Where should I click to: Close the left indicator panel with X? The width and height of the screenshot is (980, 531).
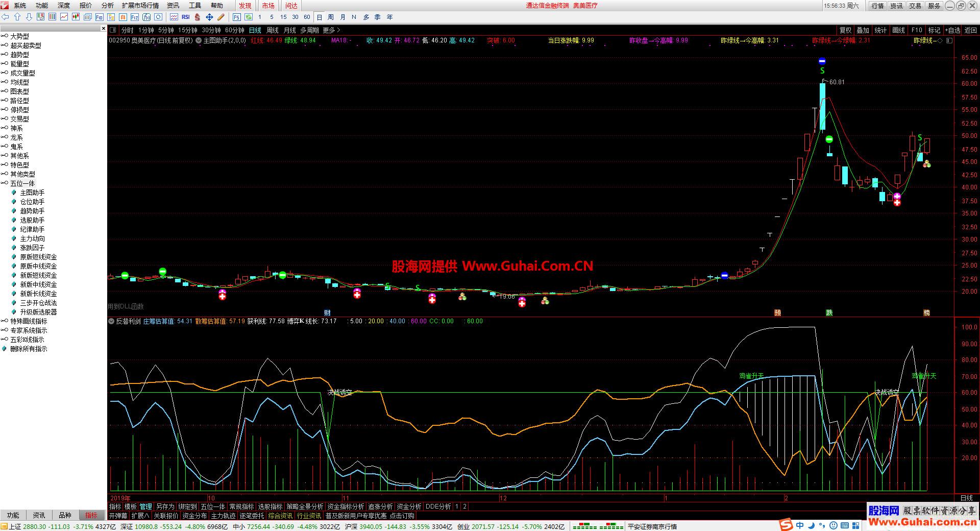(104, 29)
